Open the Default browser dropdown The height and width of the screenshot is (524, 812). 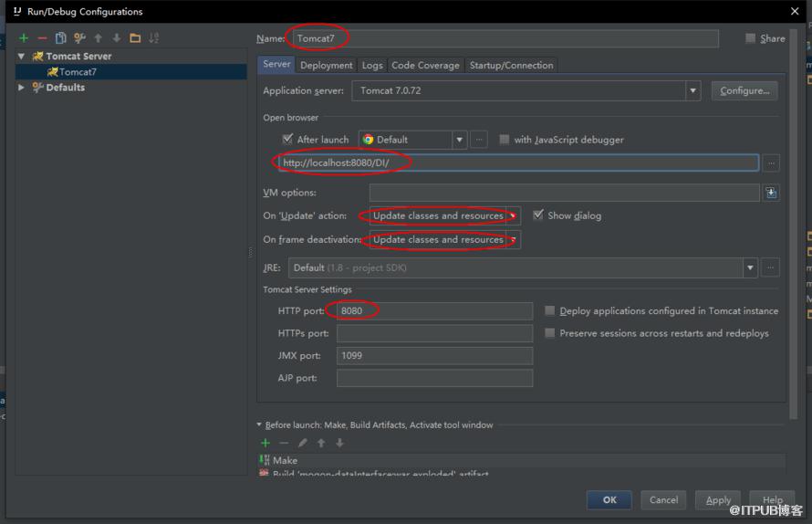tap(459, 140)
